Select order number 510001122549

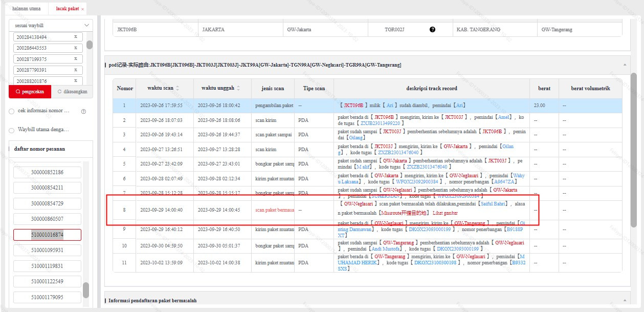point(47,282)
